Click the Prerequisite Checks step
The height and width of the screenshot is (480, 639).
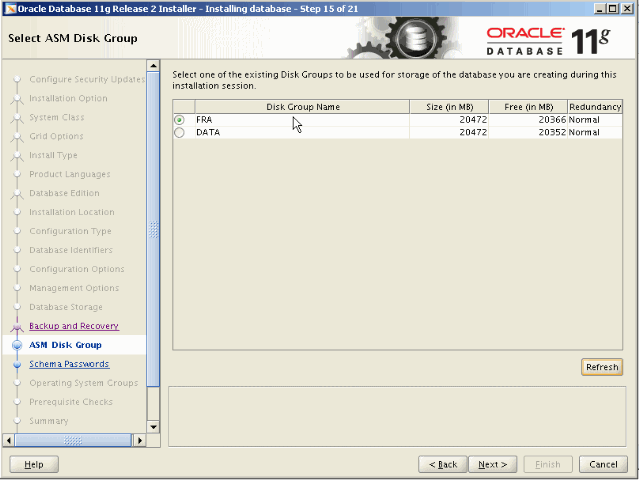[x=71, y=402]
